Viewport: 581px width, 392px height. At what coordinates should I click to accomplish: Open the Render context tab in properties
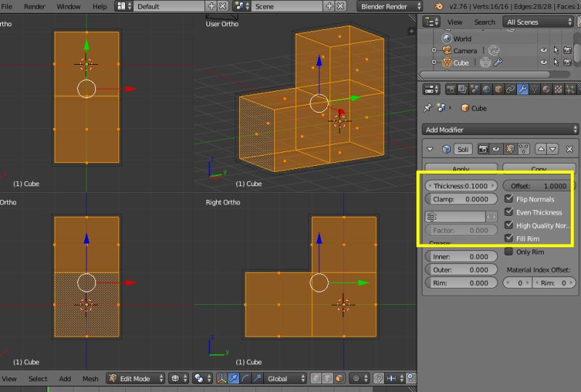451,89
